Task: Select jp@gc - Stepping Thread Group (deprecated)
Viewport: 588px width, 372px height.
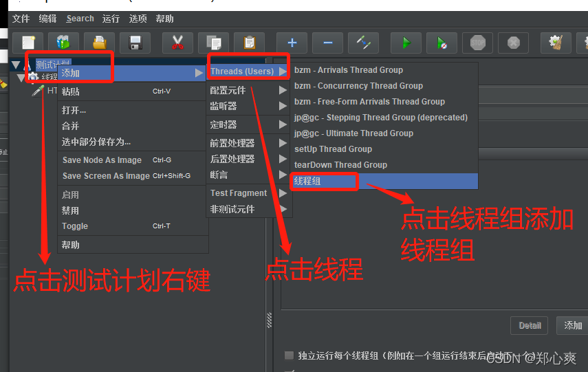Action: pyautogui.click(x=384, y=118)
